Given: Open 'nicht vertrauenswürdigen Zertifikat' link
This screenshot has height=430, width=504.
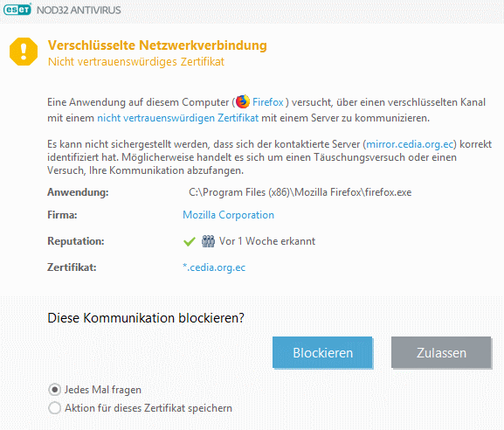Looking at the screenshot, I should (177, 118).
